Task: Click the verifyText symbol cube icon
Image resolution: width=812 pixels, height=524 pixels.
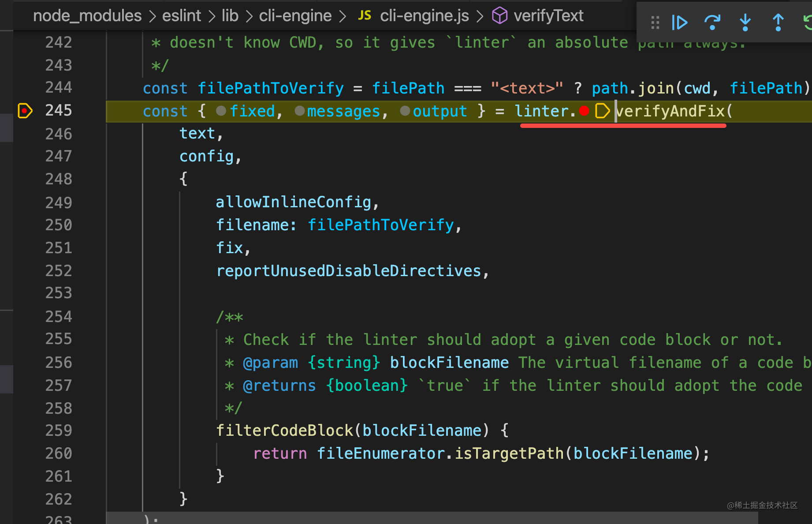Action: pyautogui.click(x=499, y=16)
